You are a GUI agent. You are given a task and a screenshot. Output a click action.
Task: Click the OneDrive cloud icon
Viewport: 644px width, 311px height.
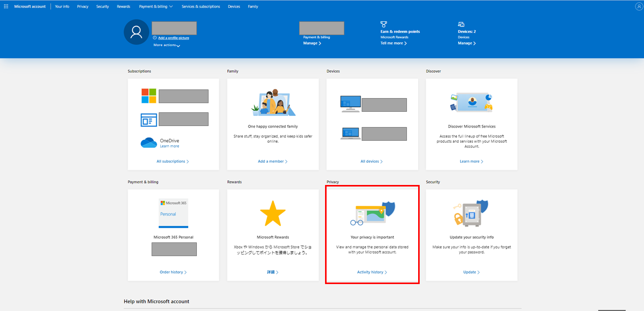pyautogui.click(x=149, y=143)
